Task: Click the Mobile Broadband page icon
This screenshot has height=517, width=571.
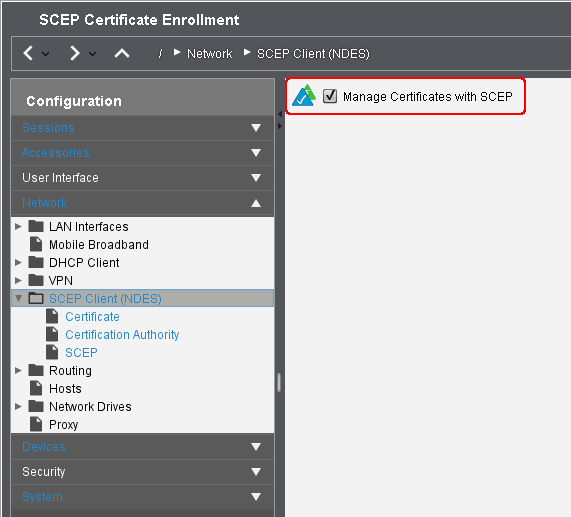Action: tap(36, 244)
